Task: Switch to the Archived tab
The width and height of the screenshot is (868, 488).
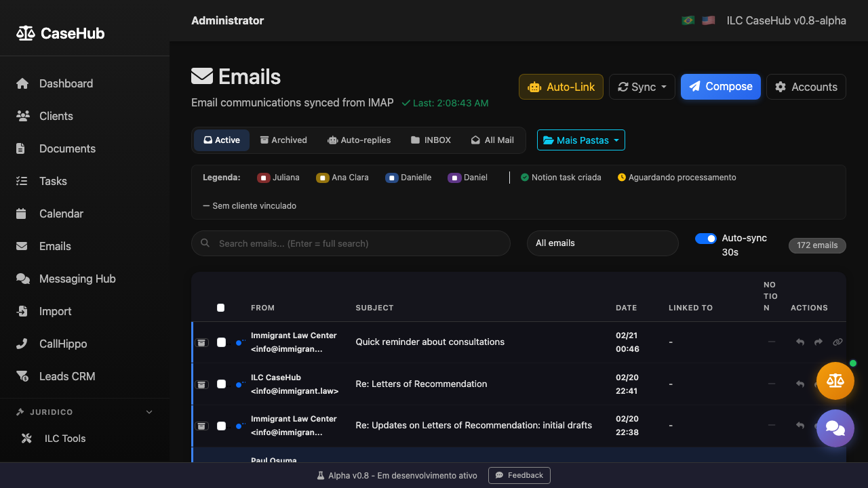Action: (283, 140)
